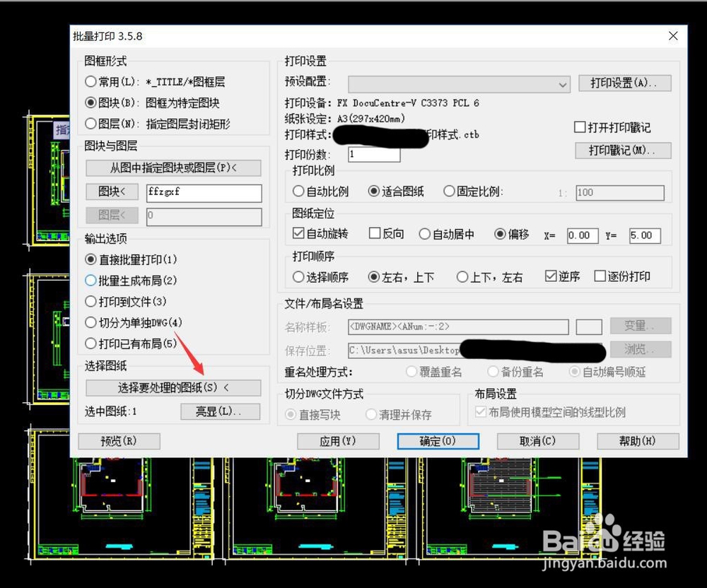The width and height of the screenshot is (707, 588).
Task: Click the A3(297x420mm) paper setting text
Action: 371,119
